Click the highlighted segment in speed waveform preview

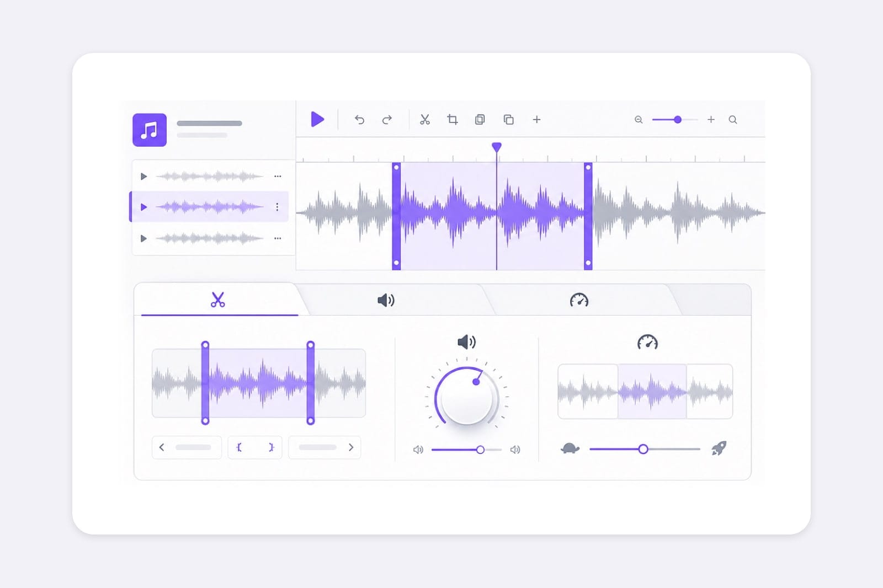(x=652, y=392)
